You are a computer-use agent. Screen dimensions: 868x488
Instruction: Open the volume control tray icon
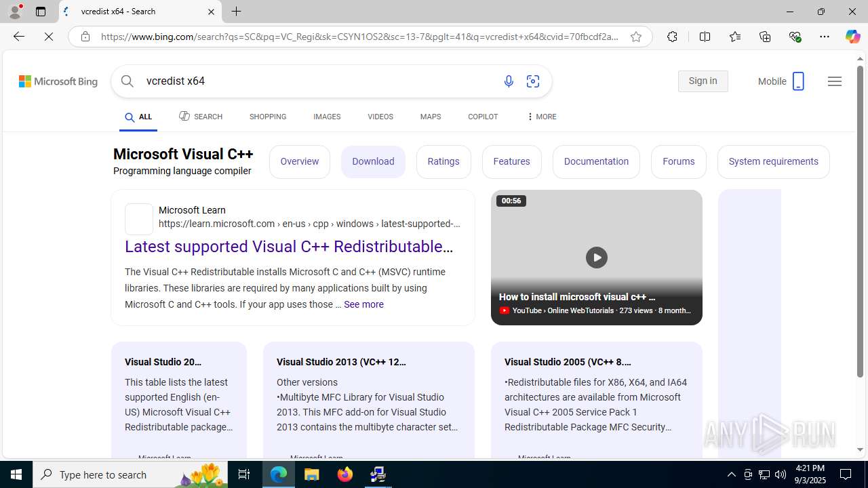click(x=781, y=474)
